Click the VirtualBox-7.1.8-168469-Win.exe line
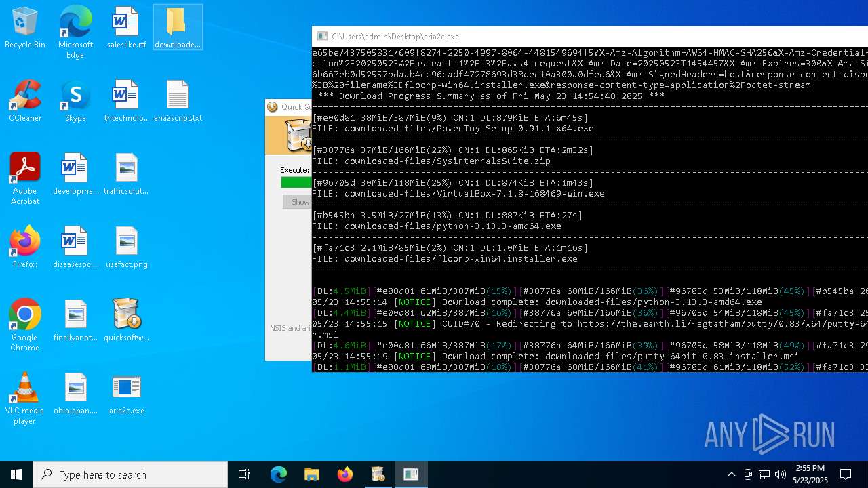The width and height of the screenshot is (868, 488). [x=458, y=194]
